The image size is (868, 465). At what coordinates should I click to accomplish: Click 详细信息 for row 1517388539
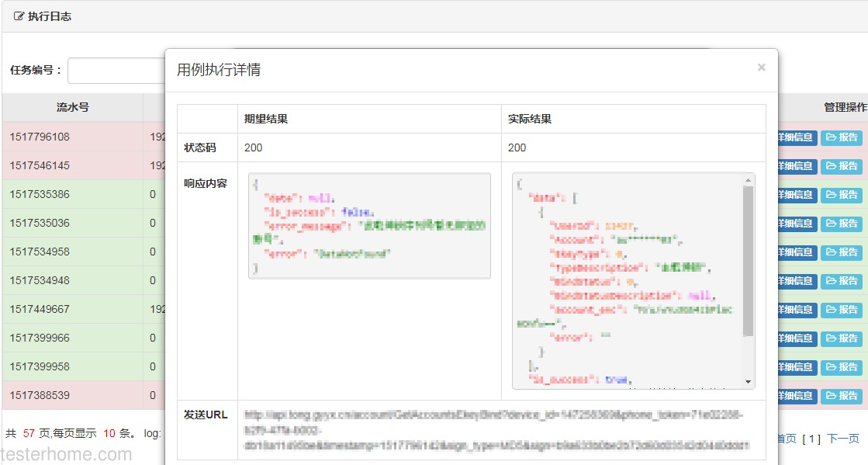797,396
